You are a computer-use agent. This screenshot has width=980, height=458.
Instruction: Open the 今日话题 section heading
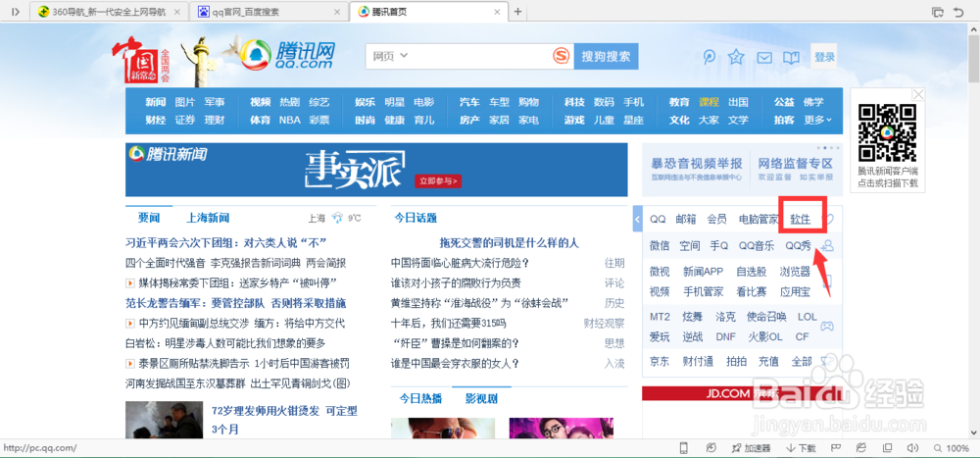click(x=415, y=218)
